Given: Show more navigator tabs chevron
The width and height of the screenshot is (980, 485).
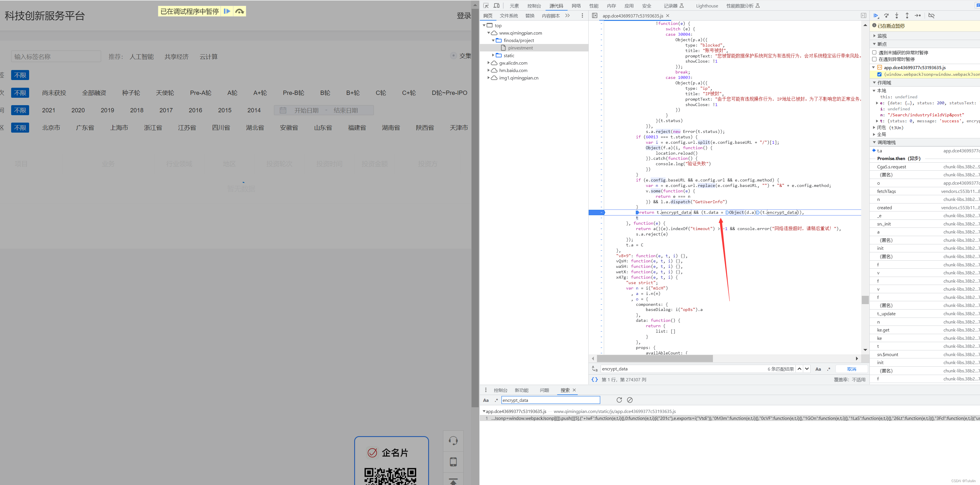Looking at the screenshot, I should (568, 16).
